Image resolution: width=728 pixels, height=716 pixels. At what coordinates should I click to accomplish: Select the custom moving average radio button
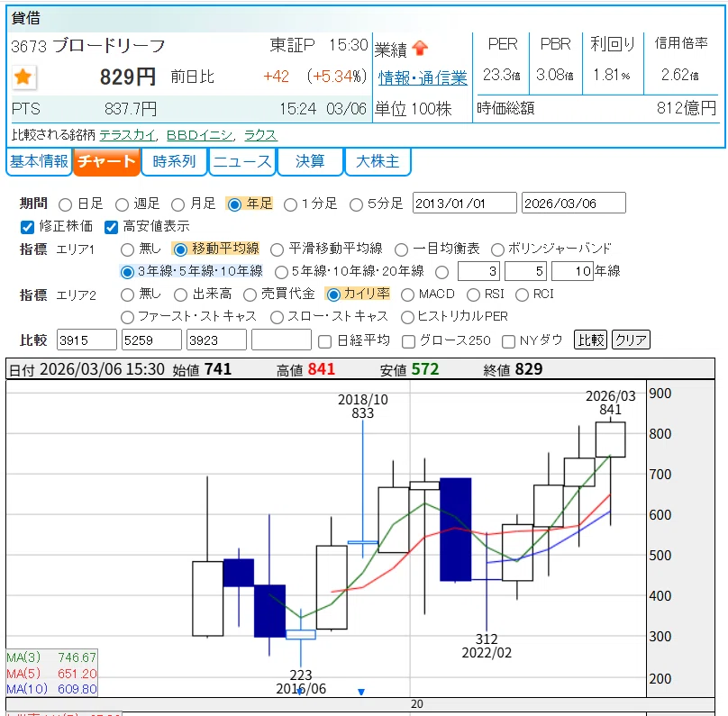click(442, 272)
